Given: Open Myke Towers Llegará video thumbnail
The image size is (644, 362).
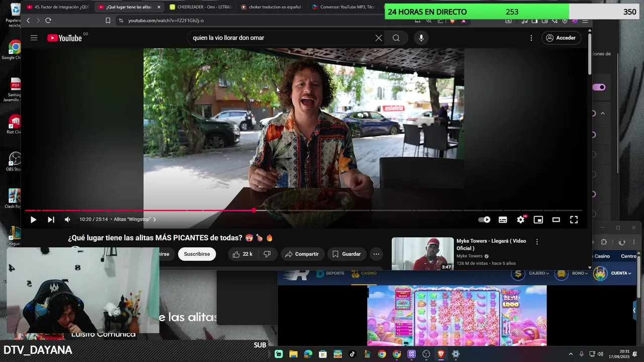Looking at the screenshot, I should click(423, 254).
